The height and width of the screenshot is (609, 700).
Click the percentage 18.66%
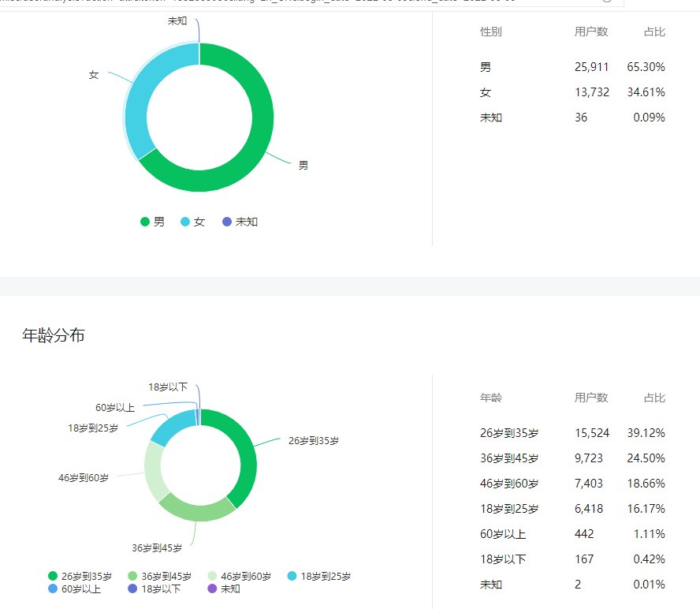point(646,484)
